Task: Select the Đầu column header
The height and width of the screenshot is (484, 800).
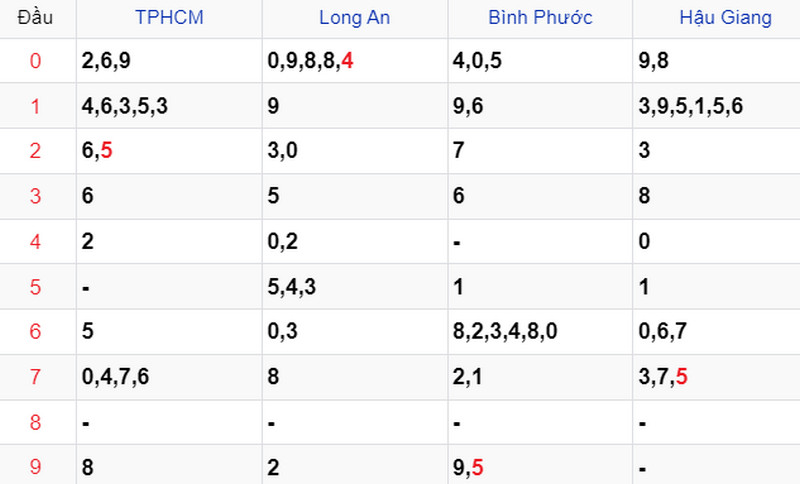Action: pos(35,18)
